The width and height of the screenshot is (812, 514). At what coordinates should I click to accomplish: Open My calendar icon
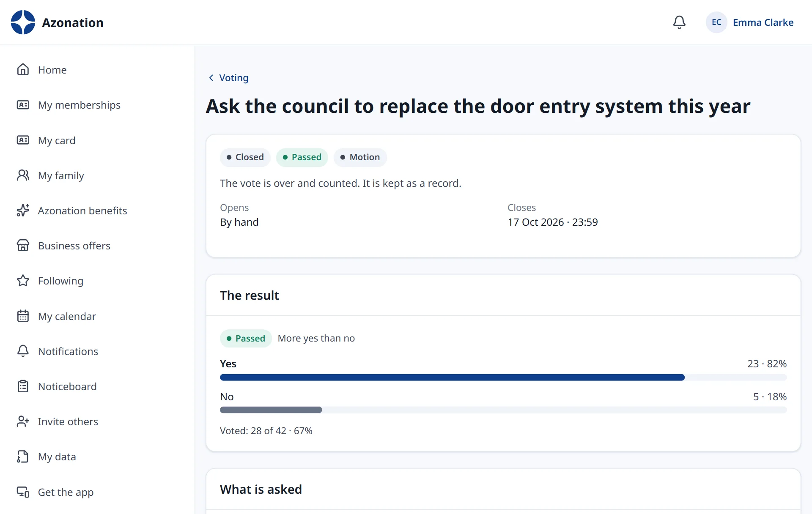click(x=23, y=316)
